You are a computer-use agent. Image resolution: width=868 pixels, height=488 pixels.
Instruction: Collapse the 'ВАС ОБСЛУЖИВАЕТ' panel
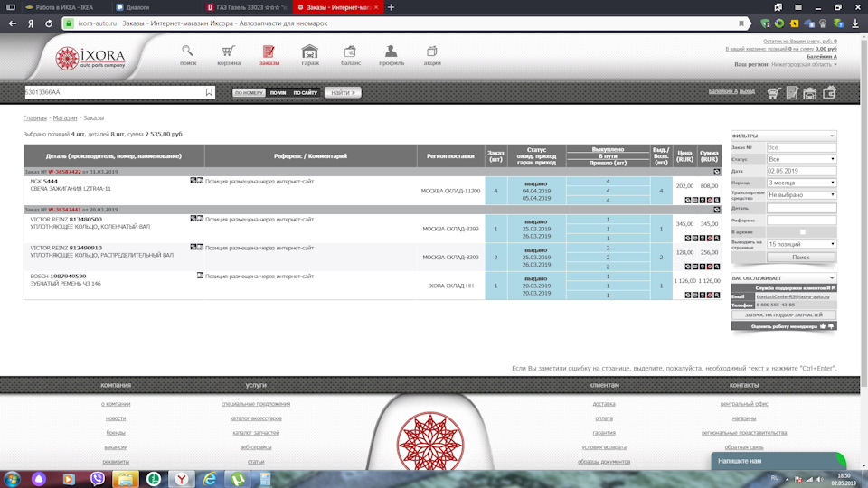click(832, 278)
